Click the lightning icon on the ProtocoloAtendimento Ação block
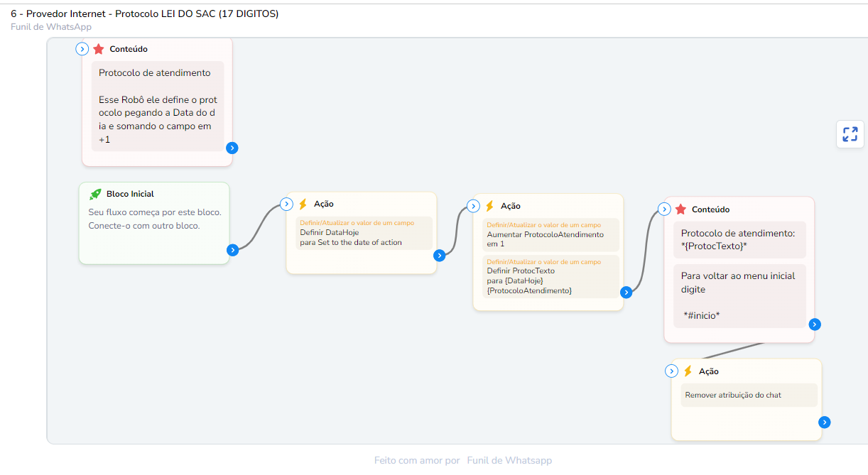 point(489,206)
